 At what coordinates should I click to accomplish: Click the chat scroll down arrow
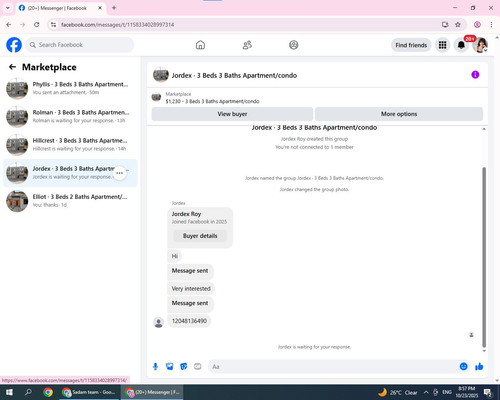tap(484, 351)
